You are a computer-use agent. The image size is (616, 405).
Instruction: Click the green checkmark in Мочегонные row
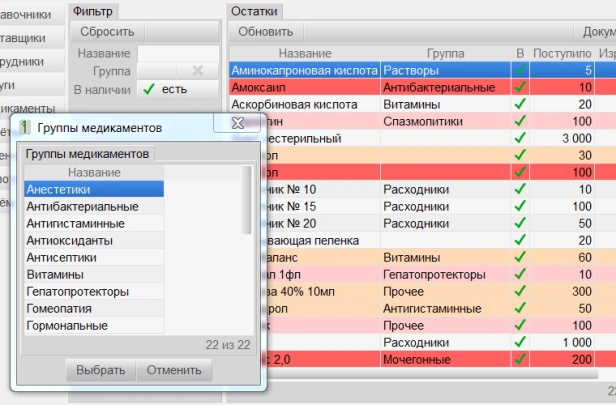(x=519, y=358)
